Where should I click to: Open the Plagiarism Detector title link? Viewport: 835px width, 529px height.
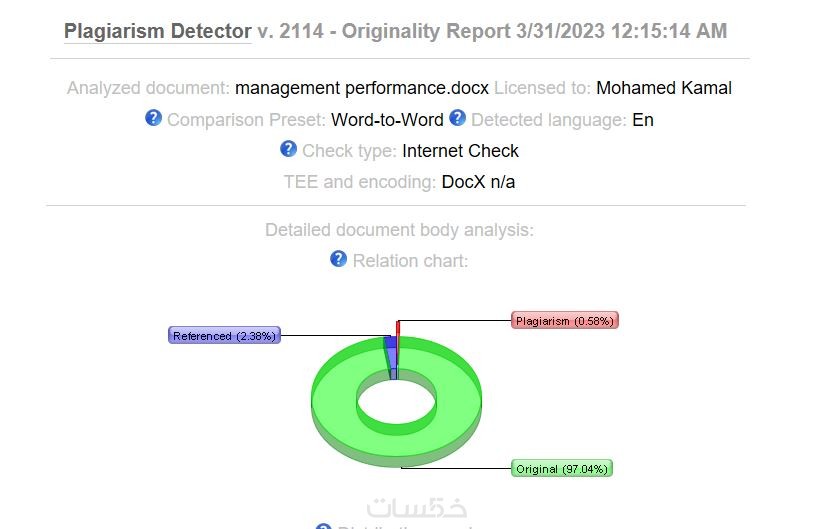[157, 31]
